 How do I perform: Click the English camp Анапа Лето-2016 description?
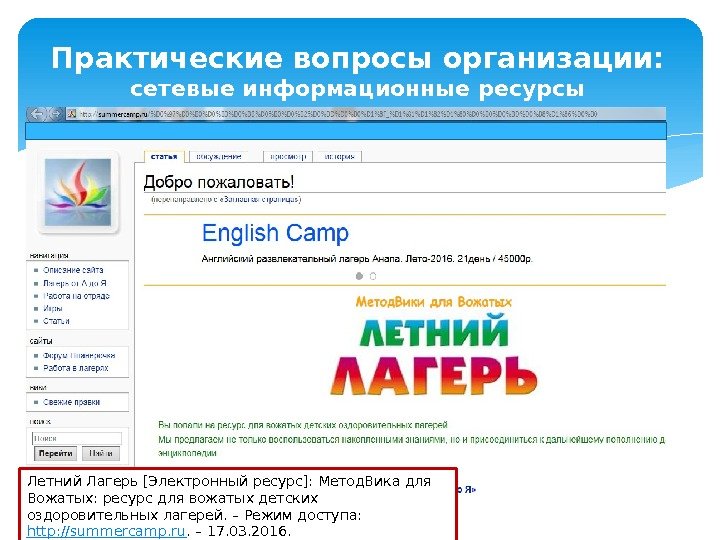(x=367, y=259)
